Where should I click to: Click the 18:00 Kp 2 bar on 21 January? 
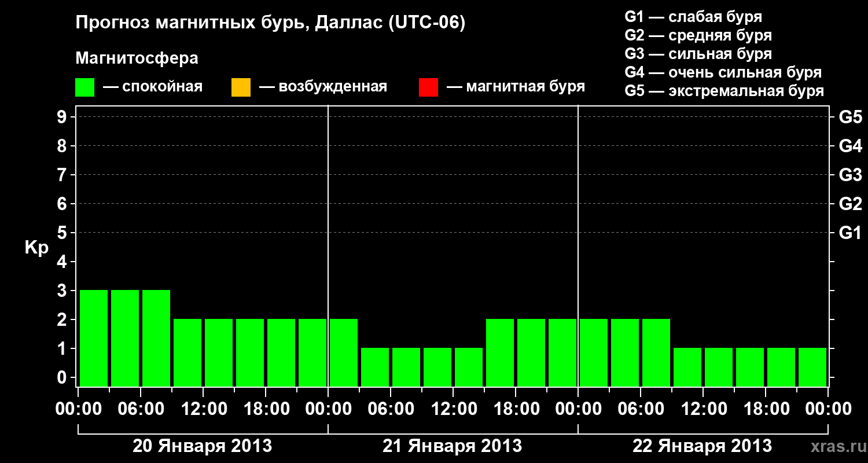click(531, 352)
